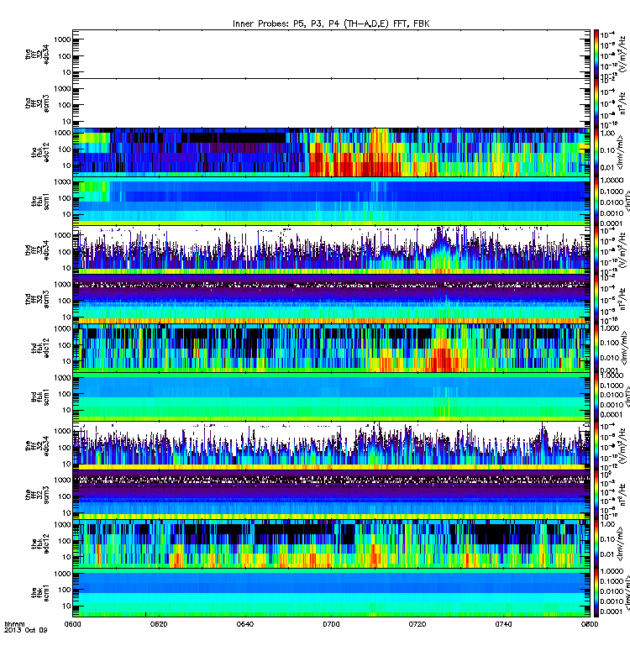
Task: Click the the fbk edc12 spectrogram plot
Action: [331, 543]
